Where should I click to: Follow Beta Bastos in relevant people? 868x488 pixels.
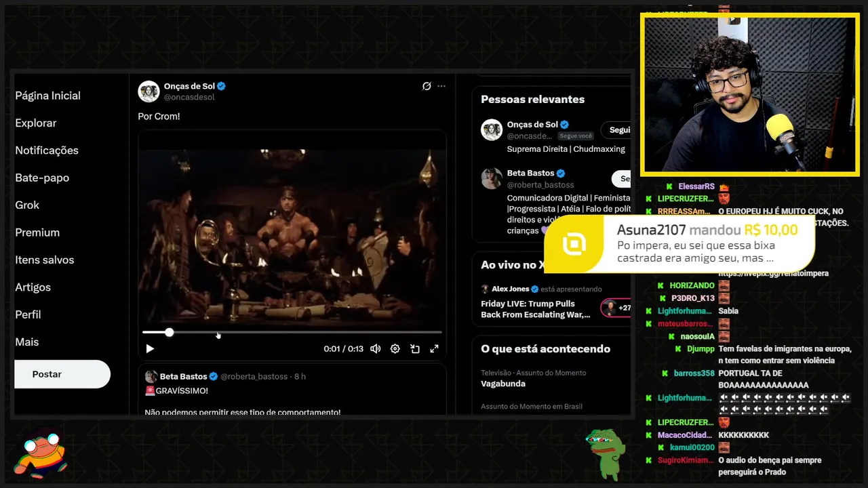click(x=621, y=179)
